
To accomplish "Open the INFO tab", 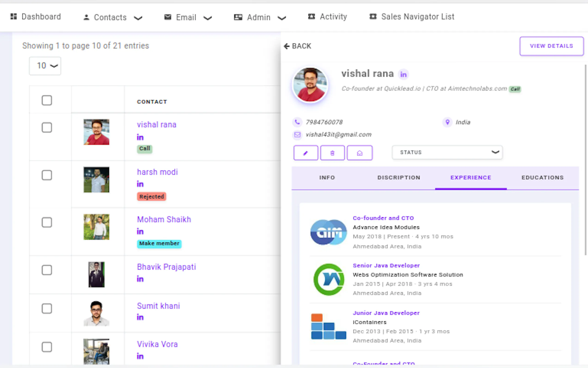I will tap(327, 178).
